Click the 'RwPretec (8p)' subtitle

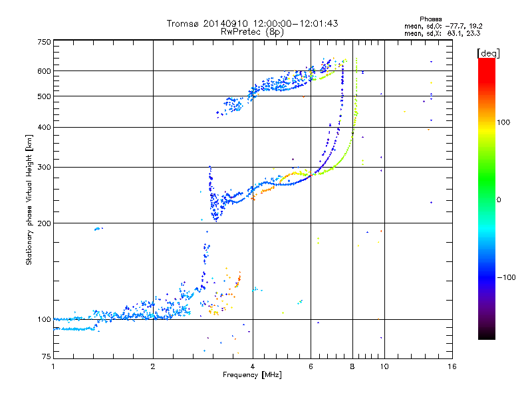point(252,32)
